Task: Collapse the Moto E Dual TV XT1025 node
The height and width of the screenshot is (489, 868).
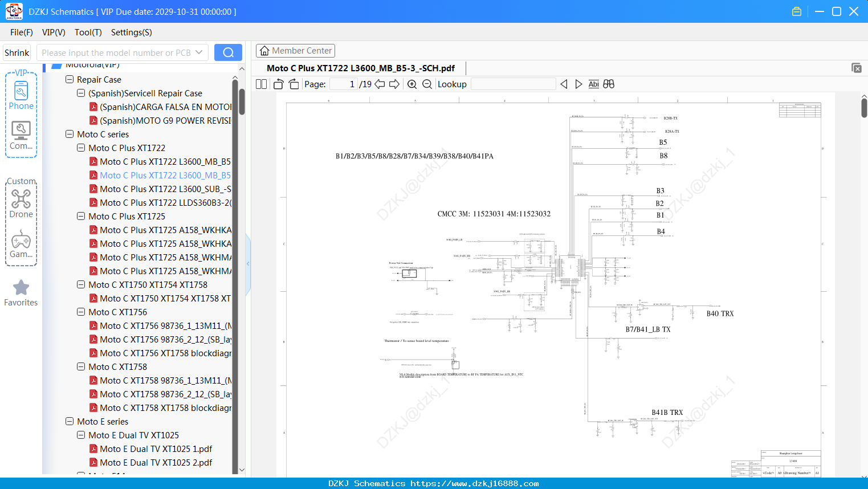Action: 81,435
